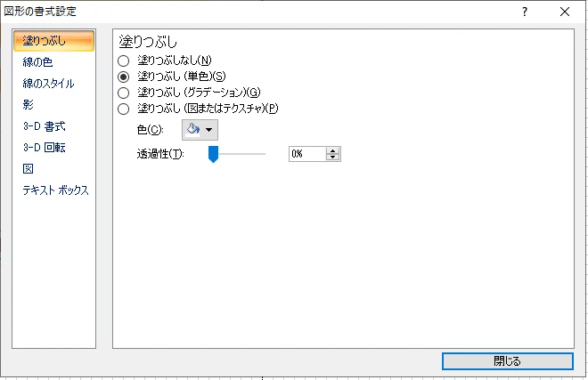
Task: Switch to the 線の色 category
Action: (37, 62)
